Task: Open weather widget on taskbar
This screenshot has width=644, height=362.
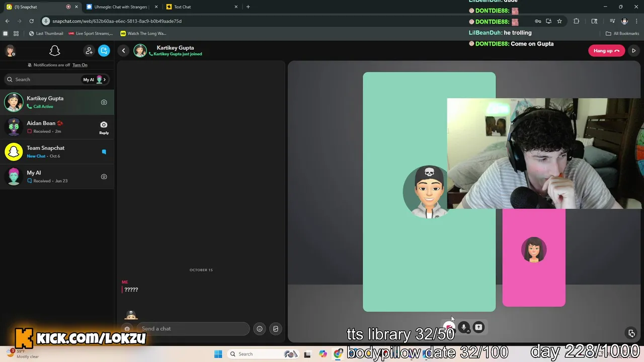Action: (23, 354)
